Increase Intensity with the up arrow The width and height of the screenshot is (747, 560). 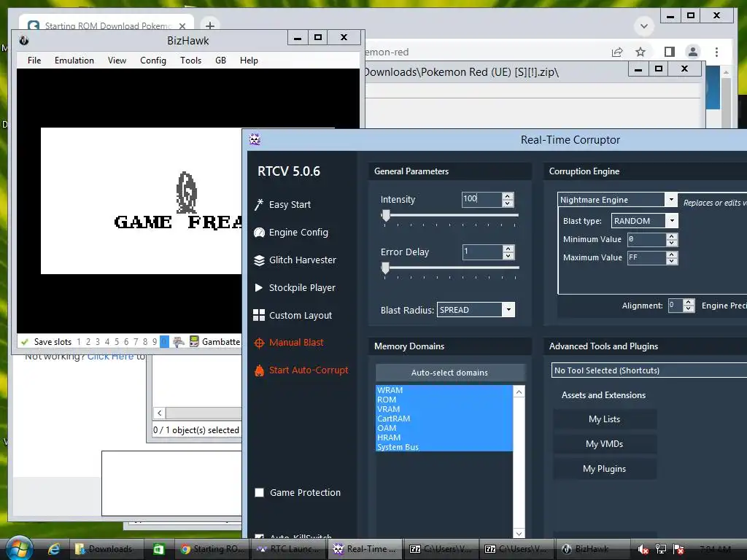point(508,196)
